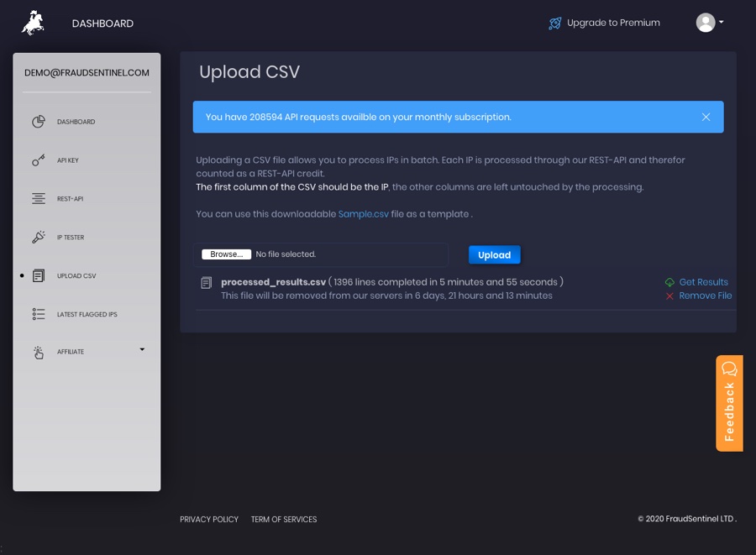Click Get Results for processed_results.csv
The width and height of the screenshot is (756, 555).
click(703, 282)
